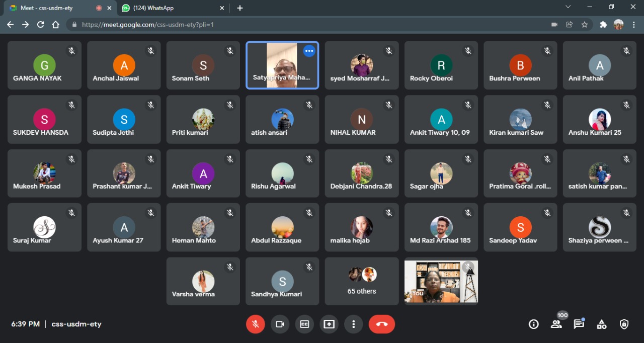
Task: Open camera permission icon in address bar
Action: (x=554, y=24)
